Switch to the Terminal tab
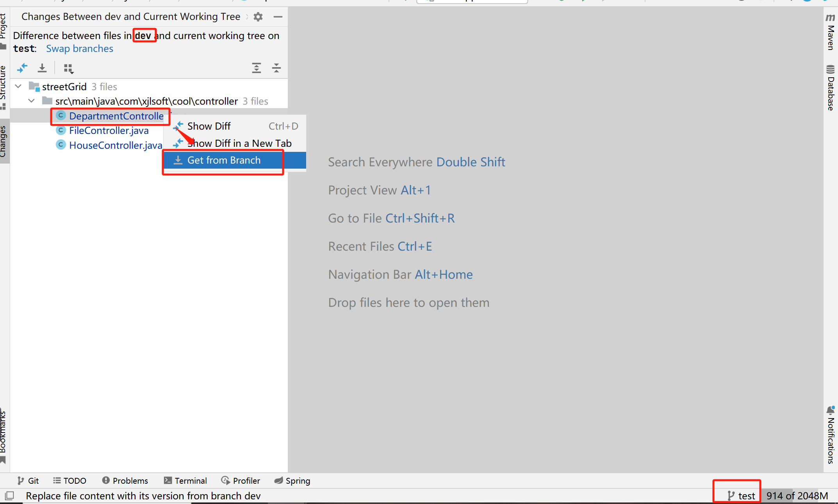Screen dimensions: 838x504 tap(185, 481)
